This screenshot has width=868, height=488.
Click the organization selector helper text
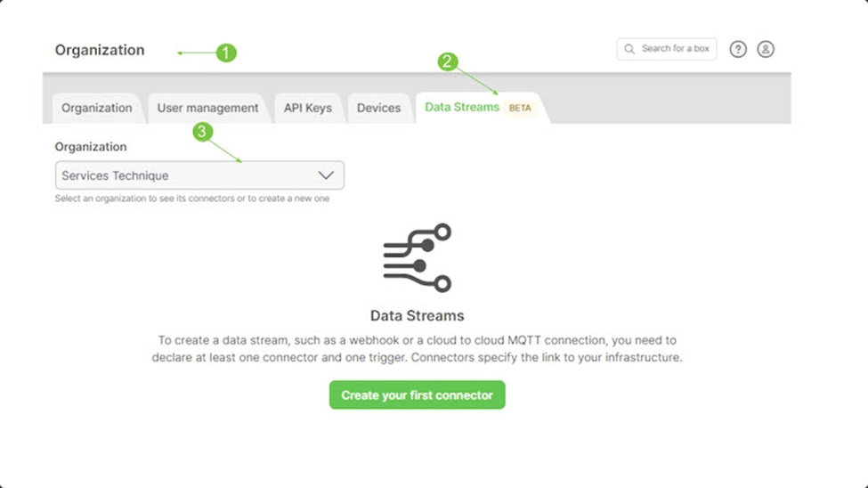[x=191, y=199]
